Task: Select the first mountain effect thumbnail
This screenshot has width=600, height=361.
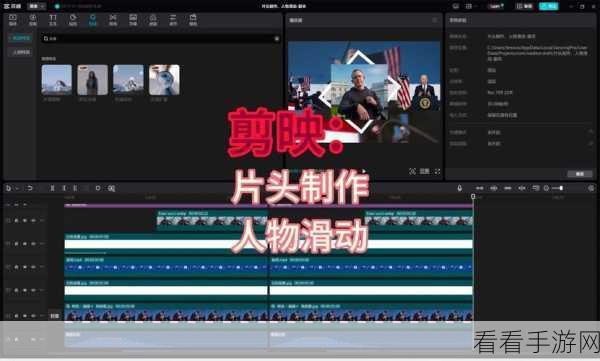Action: (57, 80)
